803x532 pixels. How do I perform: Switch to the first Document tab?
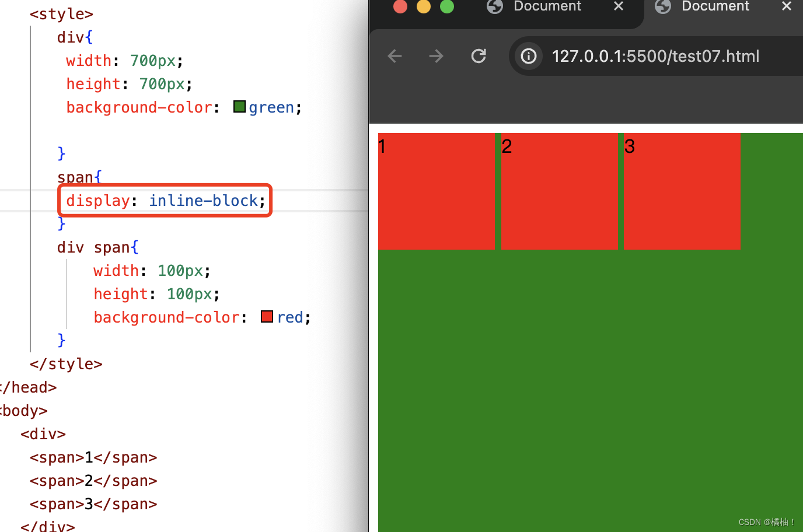tap(547, 6)
